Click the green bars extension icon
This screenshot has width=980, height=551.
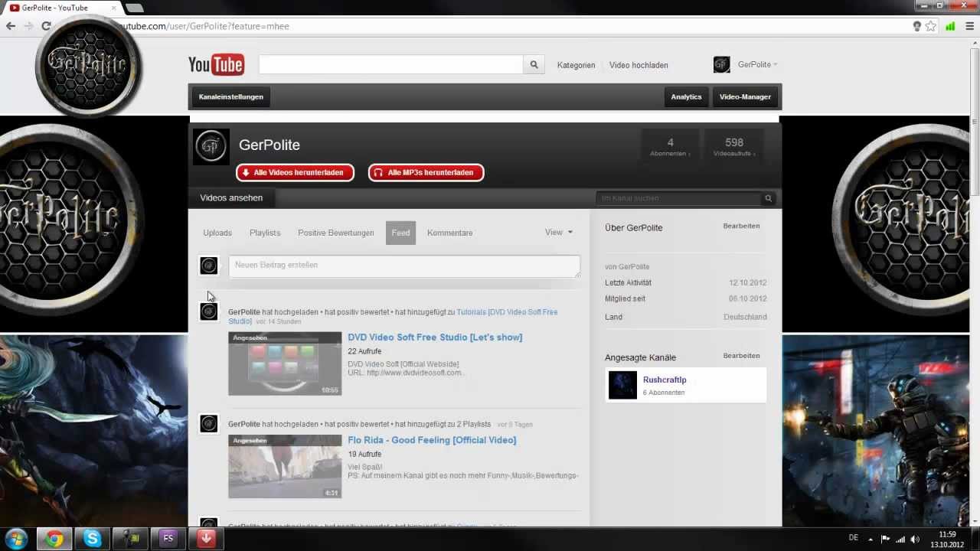pyautogui.click(x=950, y=26)
